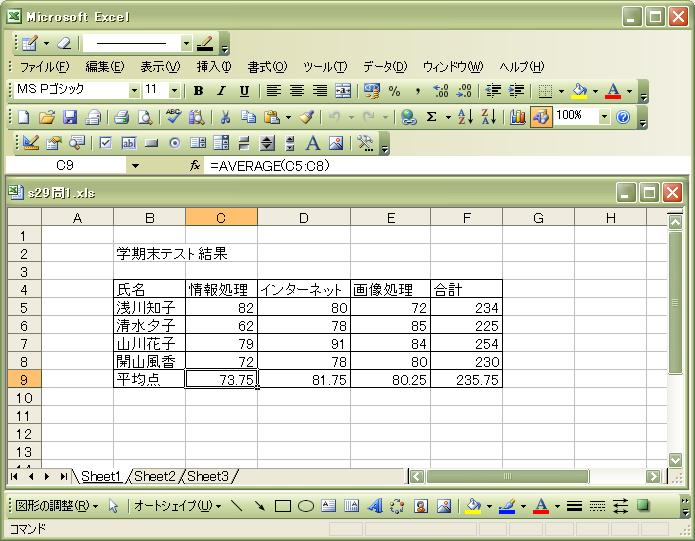Select the column C header

(221, 218)
